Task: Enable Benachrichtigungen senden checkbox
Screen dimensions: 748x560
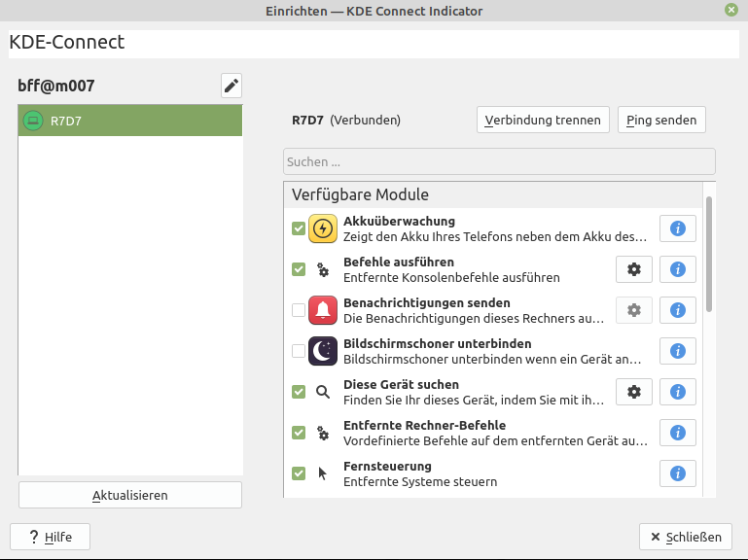Action: pyautogui.click(x=299, y=310)
